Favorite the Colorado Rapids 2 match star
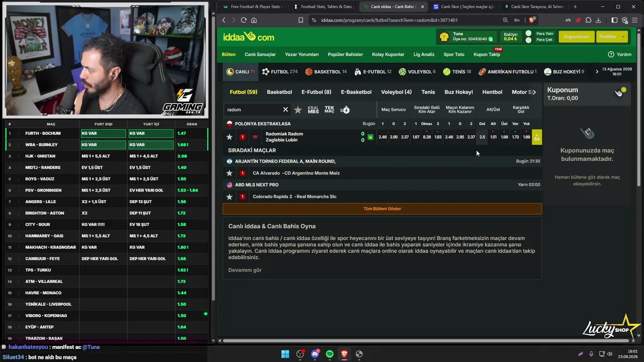 (x=229, y=197)
